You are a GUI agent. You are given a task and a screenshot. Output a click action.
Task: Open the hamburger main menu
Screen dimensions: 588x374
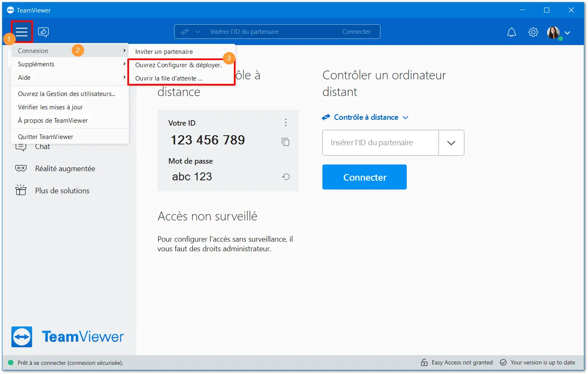[x=22, y=32]
